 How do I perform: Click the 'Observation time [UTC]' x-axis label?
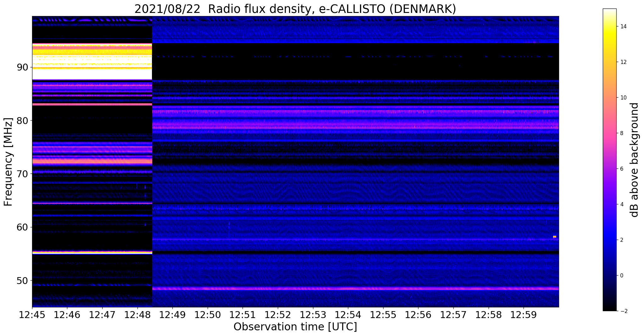click(295, 327)
